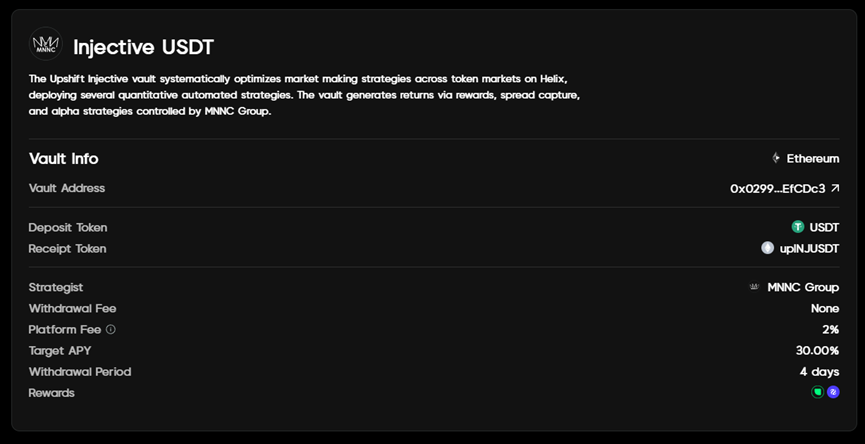Click the upINJUSDT receipt token icon

pyautogui.click(x=768, y=248)
